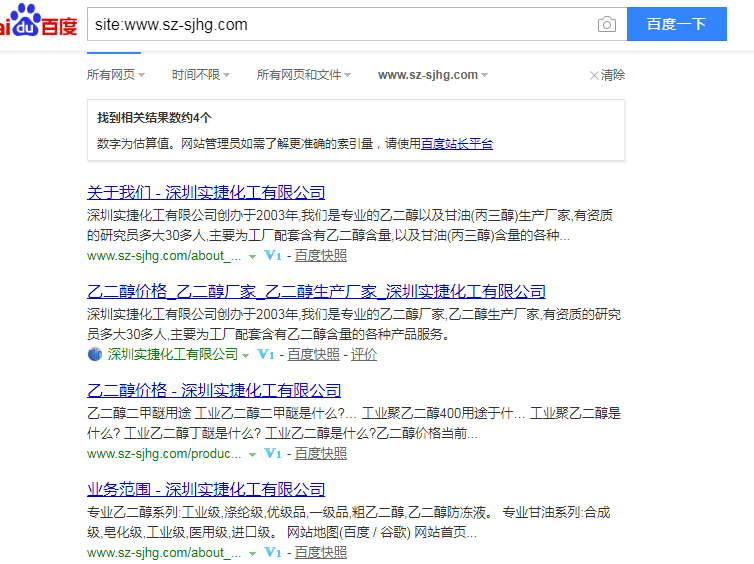Click snippet text starting 专业乙二醇系列

coord(349,522)
